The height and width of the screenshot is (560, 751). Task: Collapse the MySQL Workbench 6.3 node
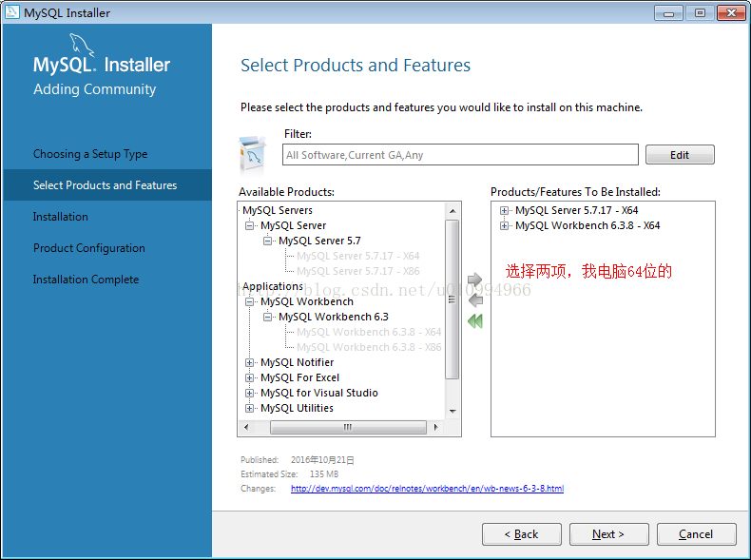pos(267,318)
